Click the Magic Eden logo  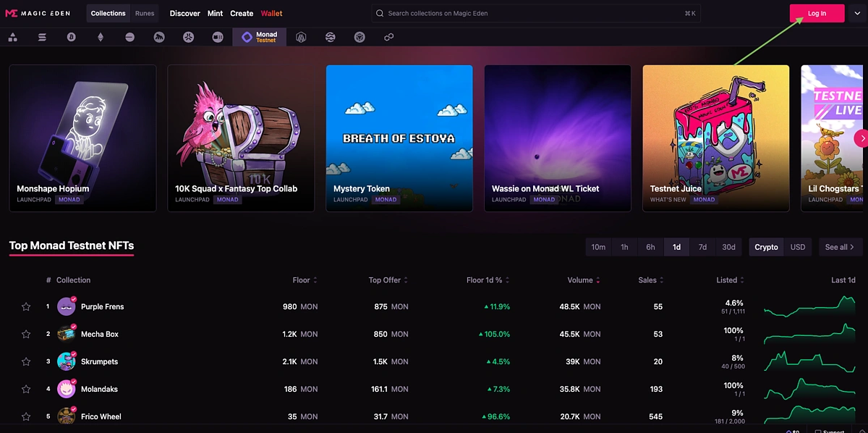(39, 13)
